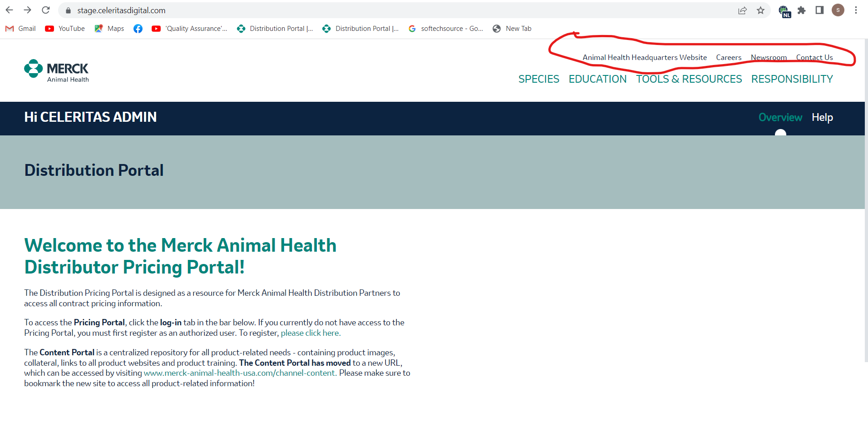Click the 'please click here' registration link

311,333
